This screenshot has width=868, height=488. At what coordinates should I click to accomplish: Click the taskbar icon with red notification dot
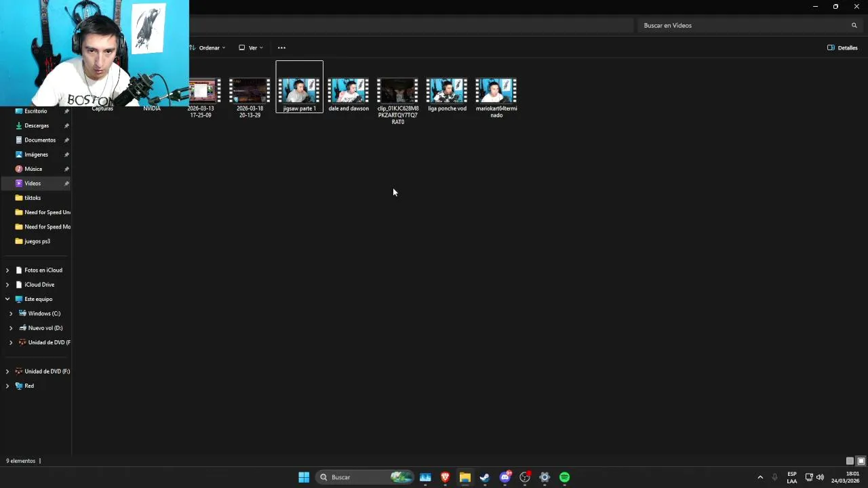524,477
